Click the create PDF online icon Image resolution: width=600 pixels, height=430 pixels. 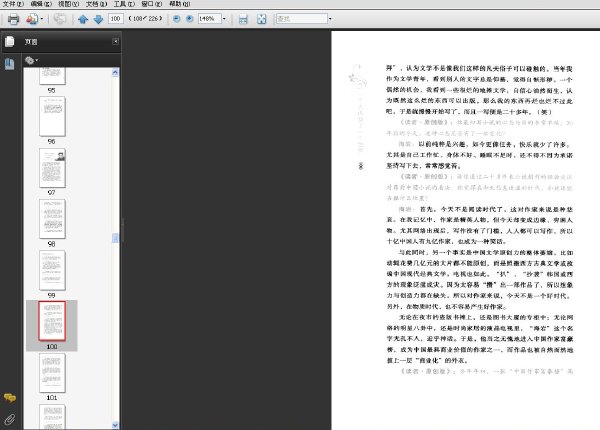[x=32, y=19]
